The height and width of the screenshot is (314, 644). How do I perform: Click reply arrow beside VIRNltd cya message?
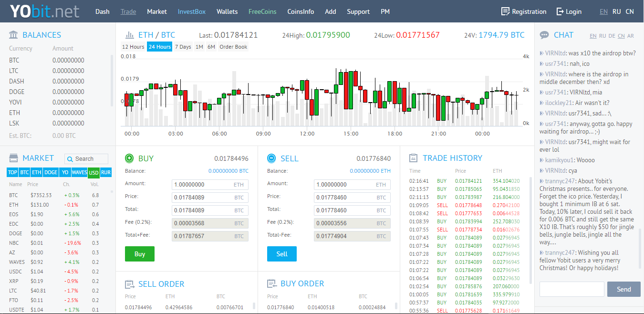[541, 171]
